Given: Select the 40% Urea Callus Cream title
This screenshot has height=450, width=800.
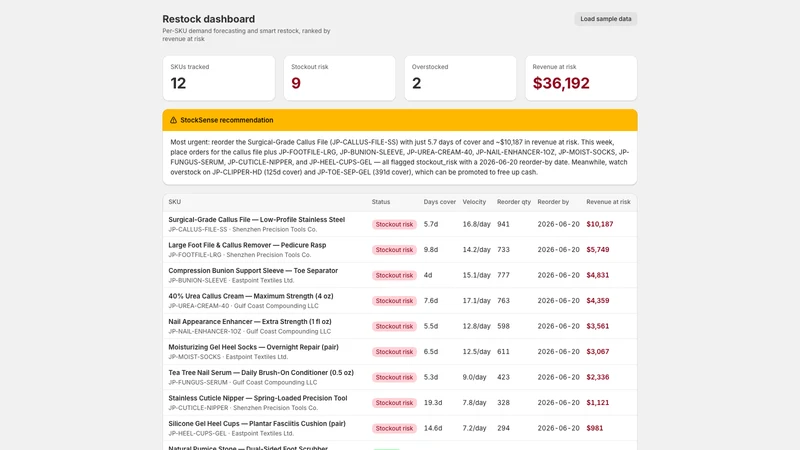Looking at the screenshot, I should (x=251, y=296).
